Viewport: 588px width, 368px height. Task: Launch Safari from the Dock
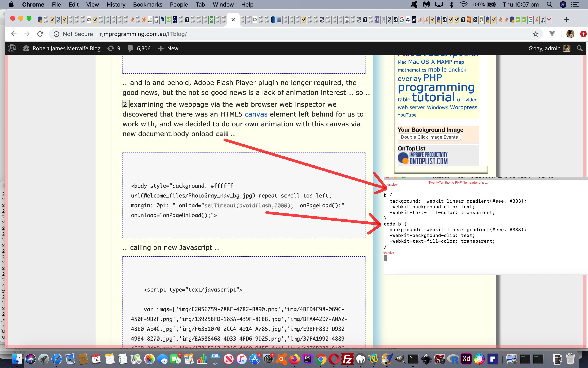pyautogui.click(x=57, y=359)
